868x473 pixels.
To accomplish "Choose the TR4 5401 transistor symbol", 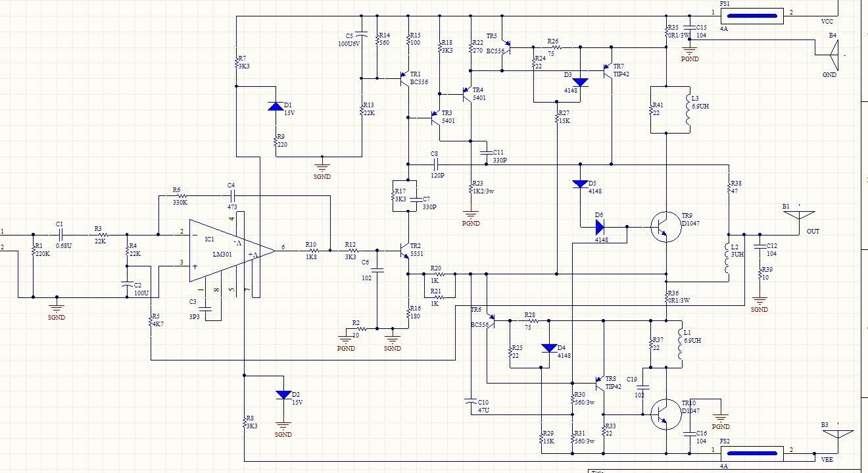I will point(466,95).
